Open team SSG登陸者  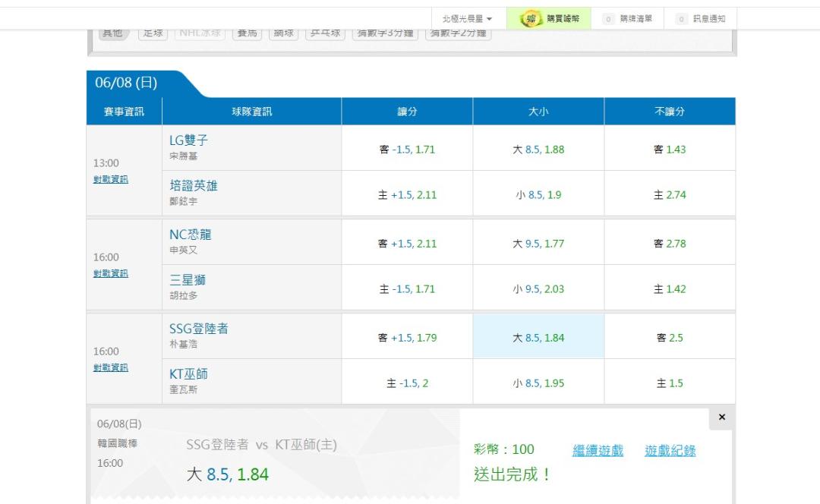click(x=199, y=329)
